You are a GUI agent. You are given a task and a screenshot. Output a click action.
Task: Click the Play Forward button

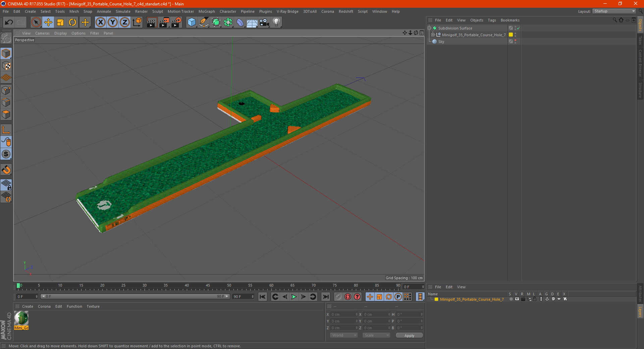pos(294,297)
